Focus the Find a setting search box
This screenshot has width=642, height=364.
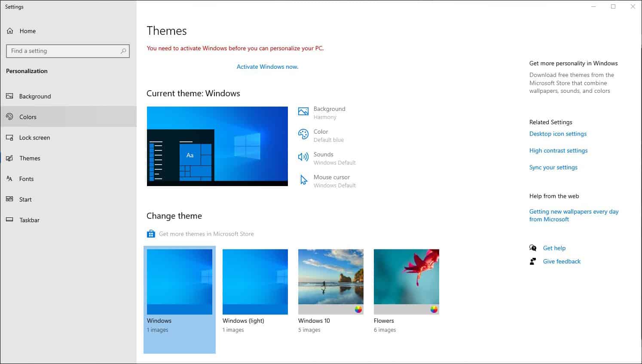click(68, 51)
